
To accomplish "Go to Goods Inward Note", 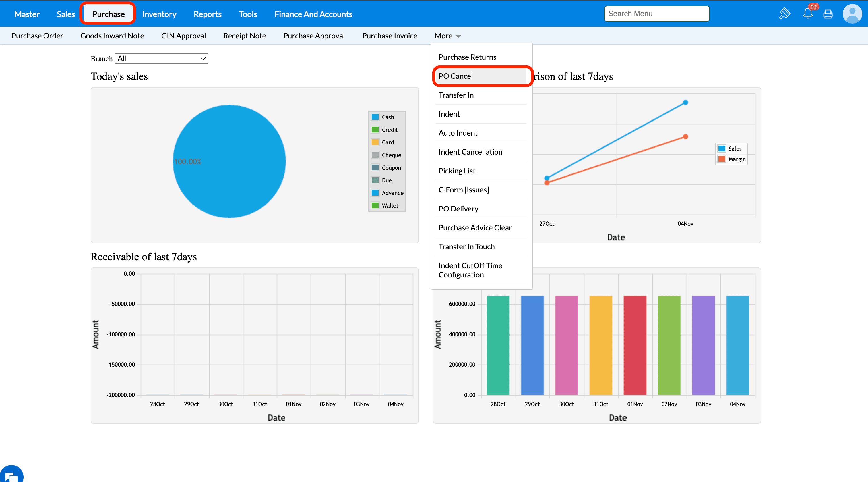I will pyautogui.click(x=112, y=36).
